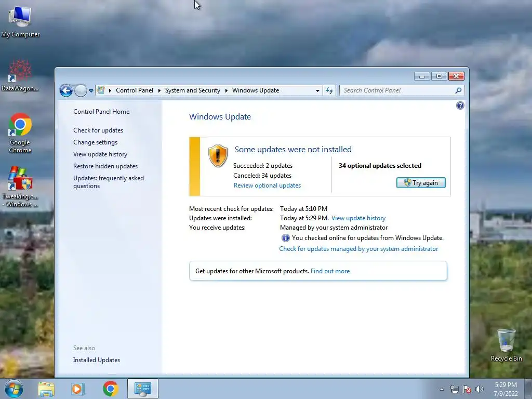Click the search magnifier icon
Image resolution: width=532 pixels, height=399 pixels.
point(458,90)
